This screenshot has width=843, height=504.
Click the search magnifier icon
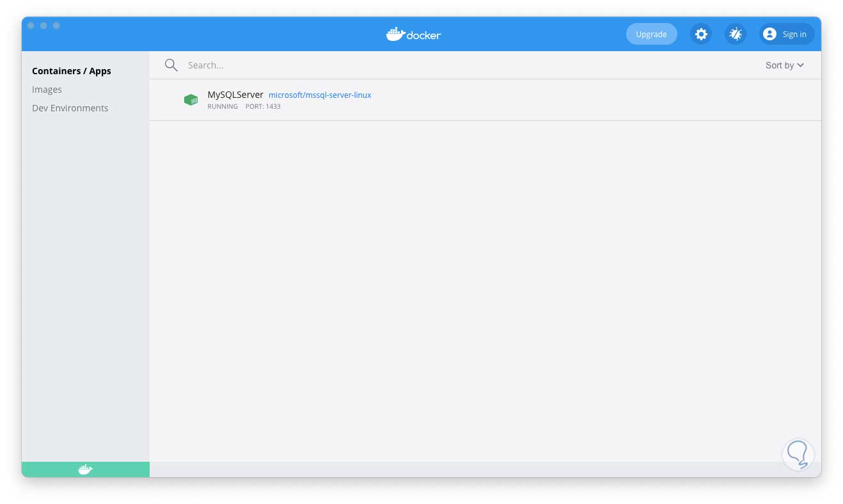click(171, 65)
